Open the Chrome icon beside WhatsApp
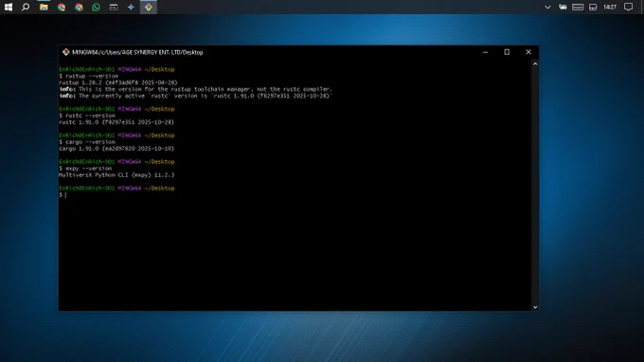 pos(79,7)
